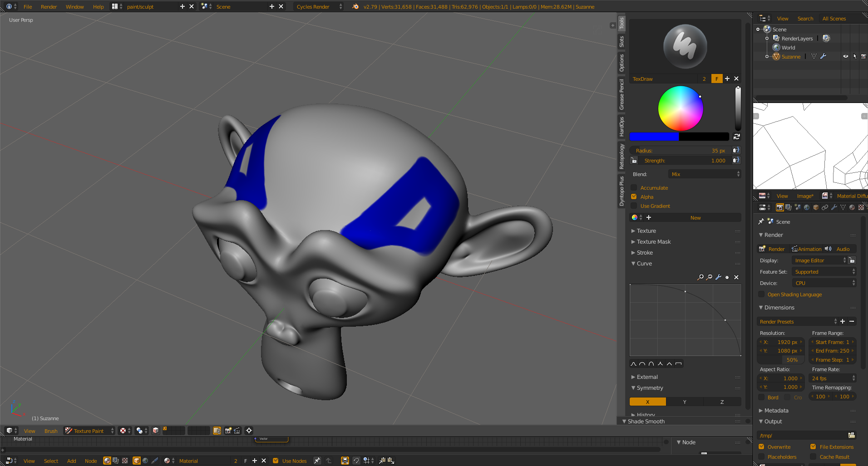Image resolution: width=868 pixels, height=466 pixels.
Task: Click the OpenGL render animation clapper icon
Action: 237,431
